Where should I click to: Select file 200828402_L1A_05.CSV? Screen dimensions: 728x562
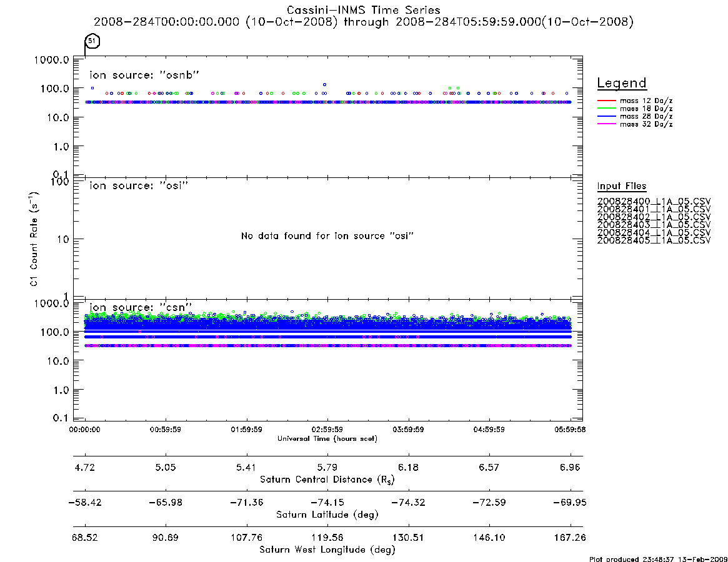click(654, 217)
